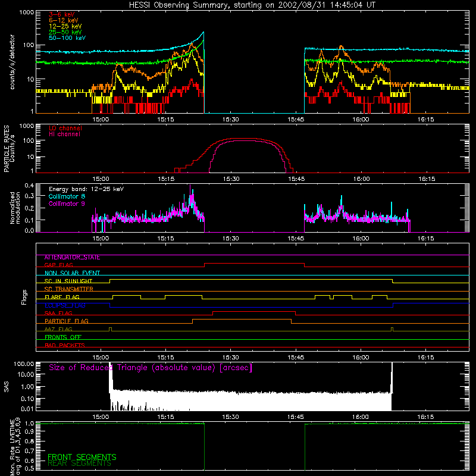Click the raised GAP_FLAG segment near 15:30
Screen dimensions: 476x476
(x=255, y=264)
